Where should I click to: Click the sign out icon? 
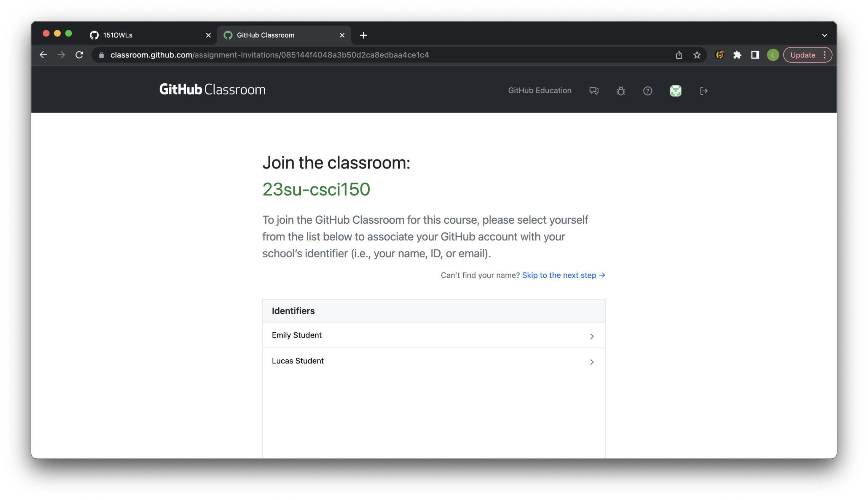704,91
